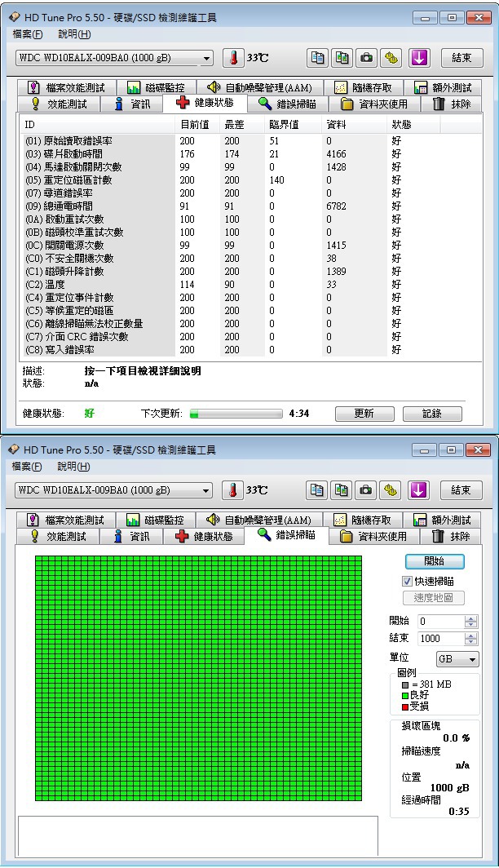Click the copy screenshot icon in the upper window
499x868 pixels.
point(342,58)
